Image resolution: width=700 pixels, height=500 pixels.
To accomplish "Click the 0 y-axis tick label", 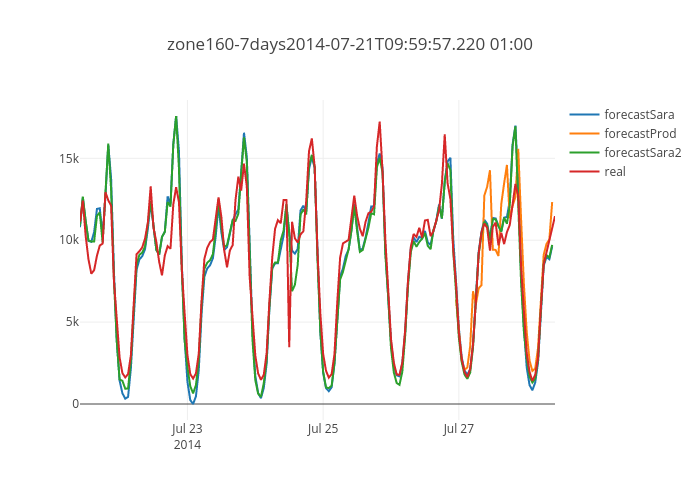I will point(74,404).
